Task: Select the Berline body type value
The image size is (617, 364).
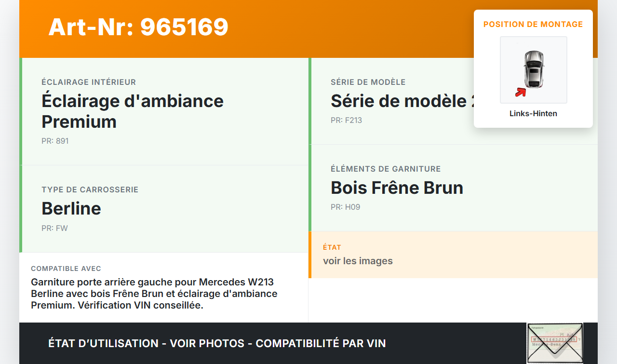Action: (x=71, y=208)
